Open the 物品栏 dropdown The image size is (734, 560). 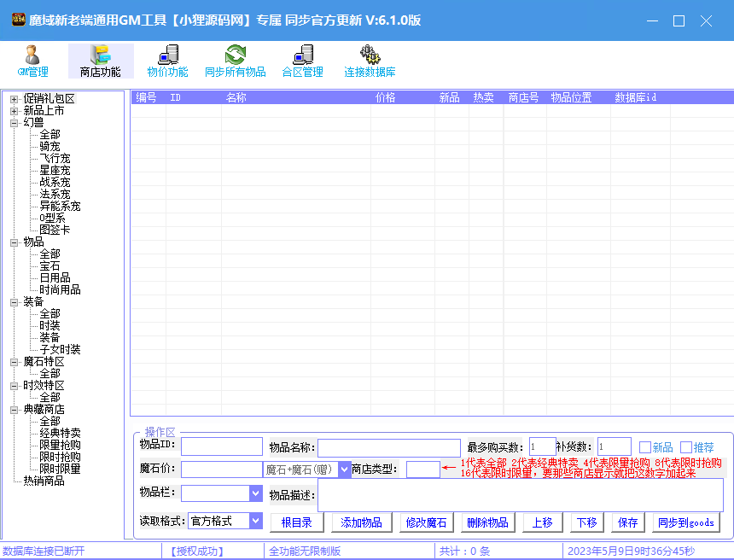coord(255,493)
